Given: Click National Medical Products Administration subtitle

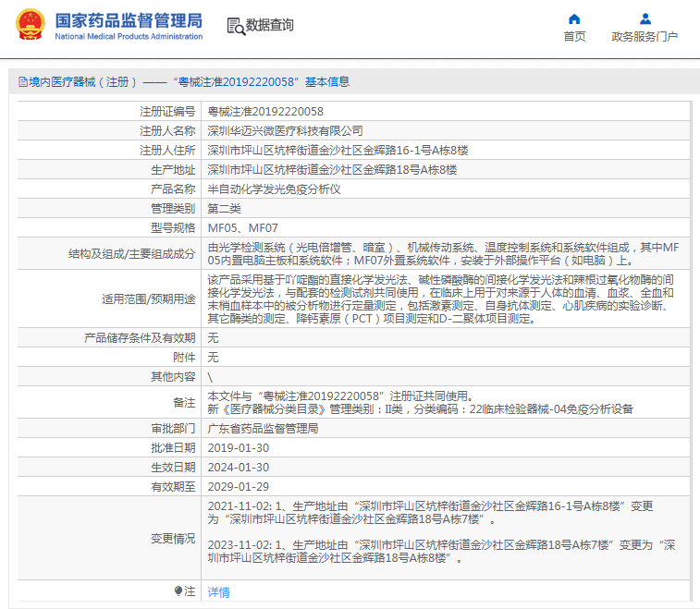Looking at the screenshot, I should pyautogui.click(x=129, y=37).
